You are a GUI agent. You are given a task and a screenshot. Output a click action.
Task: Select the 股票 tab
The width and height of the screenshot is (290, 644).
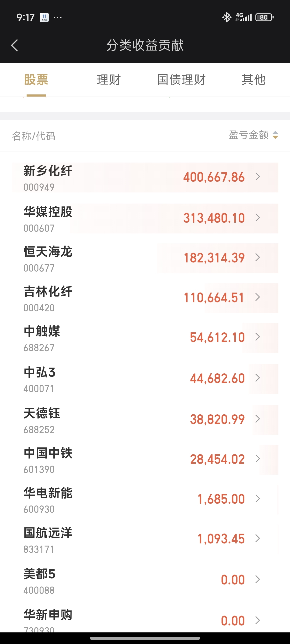36,80
